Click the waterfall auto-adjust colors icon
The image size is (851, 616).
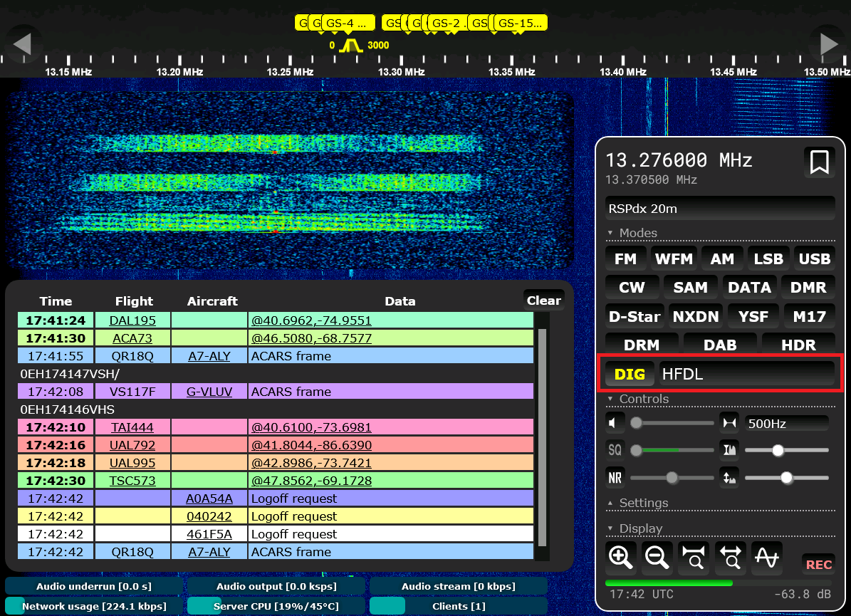(729, 450)
